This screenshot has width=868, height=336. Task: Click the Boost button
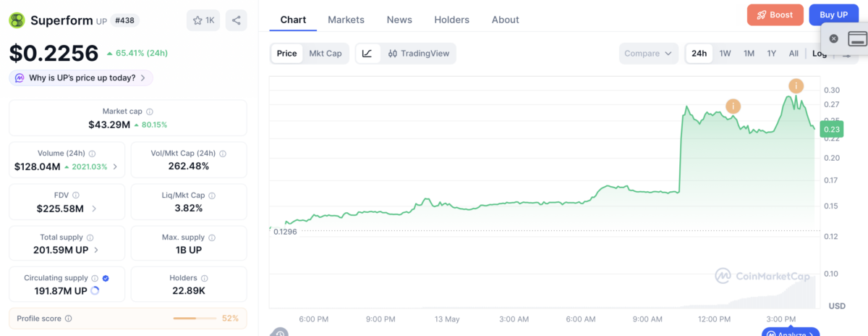click(x=775, y=14)
